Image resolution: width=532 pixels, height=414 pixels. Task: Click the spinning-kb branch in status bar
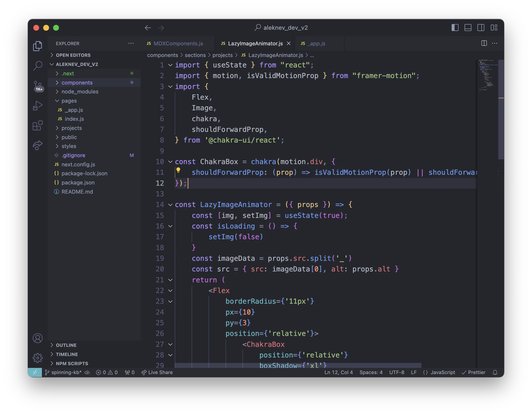click(66, 372)
